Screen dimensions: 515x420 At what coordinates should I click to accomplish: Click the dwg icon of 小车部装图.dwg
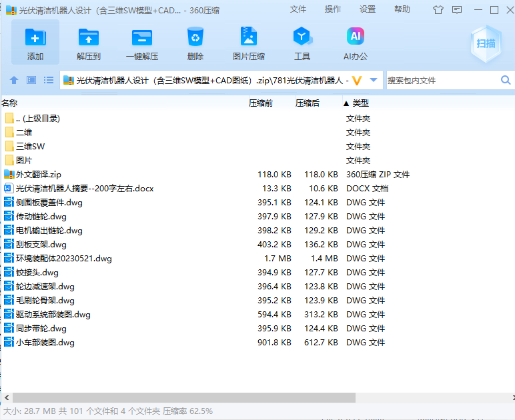[9, 342]
